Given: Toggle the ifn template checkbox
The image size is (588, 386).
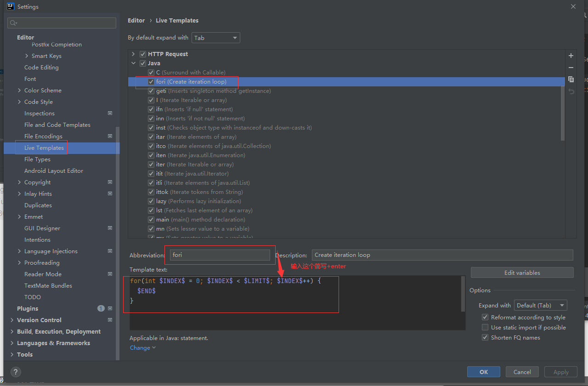Looking at the screenshot, I should (151, 109).
